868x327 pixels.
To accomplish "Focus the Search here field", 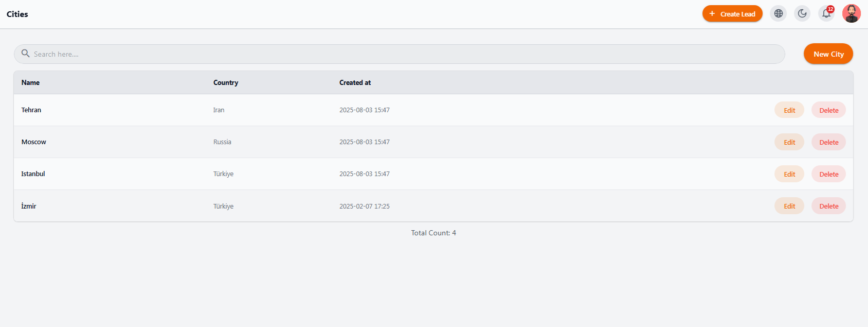I will tap(400, 54).
